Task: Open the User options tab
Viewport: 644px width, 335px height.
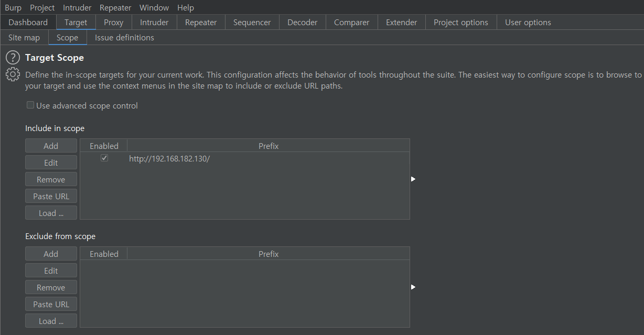Action: [x=528, y=23]
